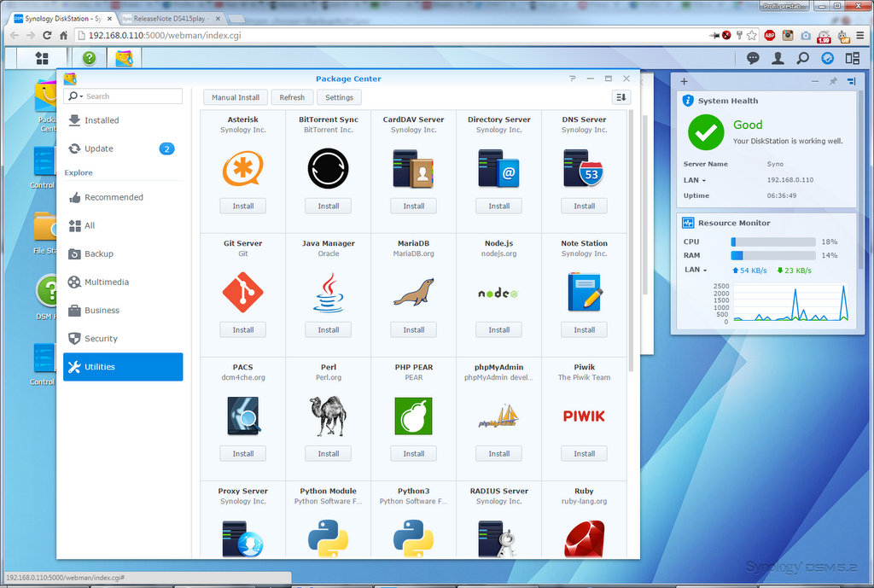Install the Piwik package

pyautogui.click(x=584, y=454)
